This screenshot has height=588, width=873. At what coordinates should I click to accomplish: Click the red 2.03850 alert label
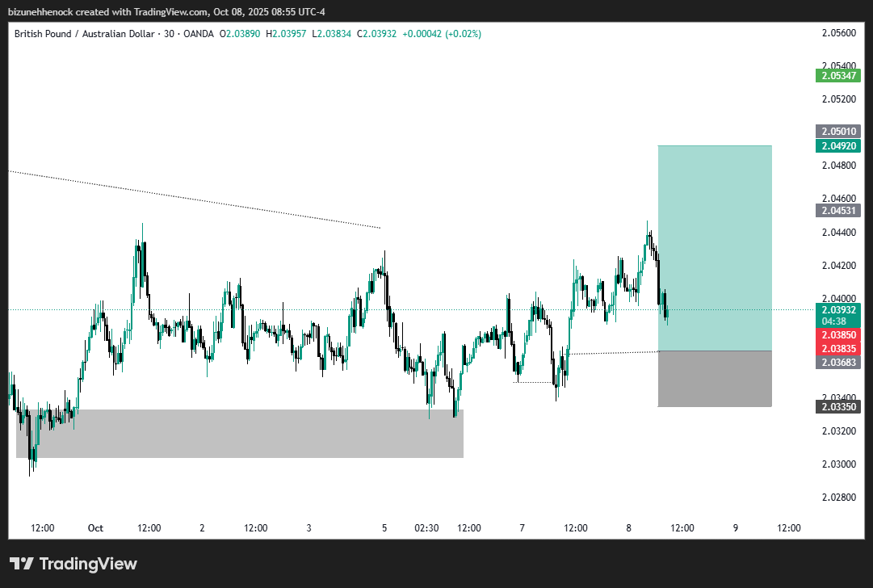click(840, 334)
